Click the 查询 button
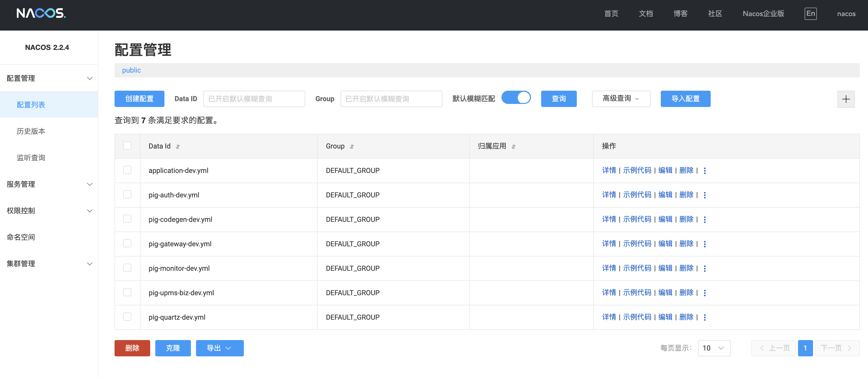Image resolution: width=868 pixels, height=378 pixels. tap(559, 99)
